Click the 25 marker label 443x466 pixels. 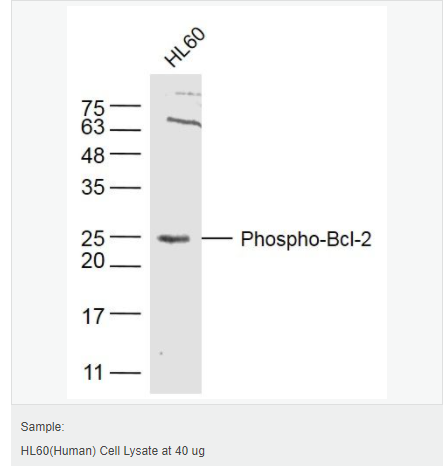(93, 239)
